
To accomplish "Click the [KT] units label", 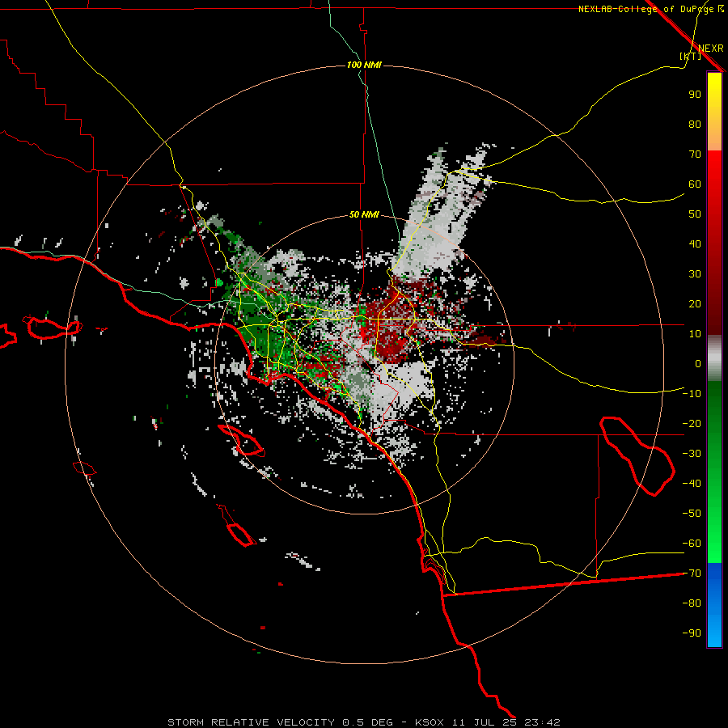I will click(x=691, y=56).
